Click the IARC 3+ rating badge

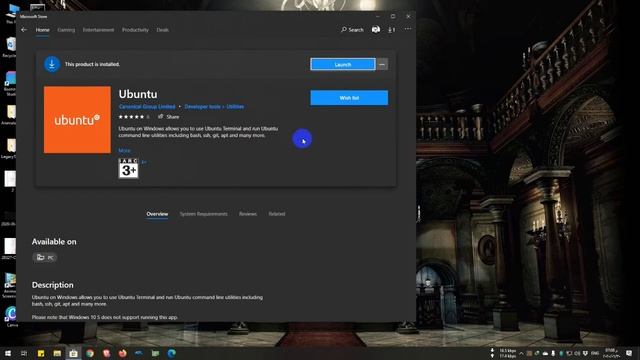(129, 168)
